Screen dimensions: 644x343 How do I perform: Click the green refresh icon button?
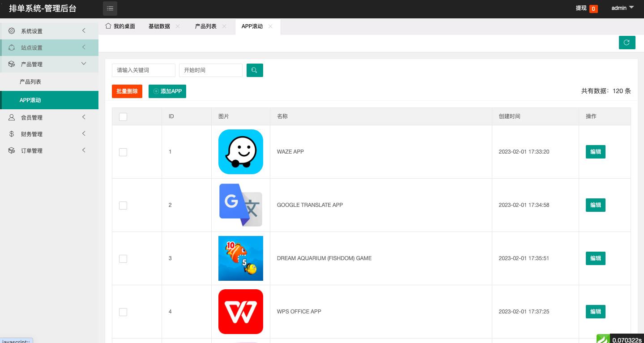[627, 43]
